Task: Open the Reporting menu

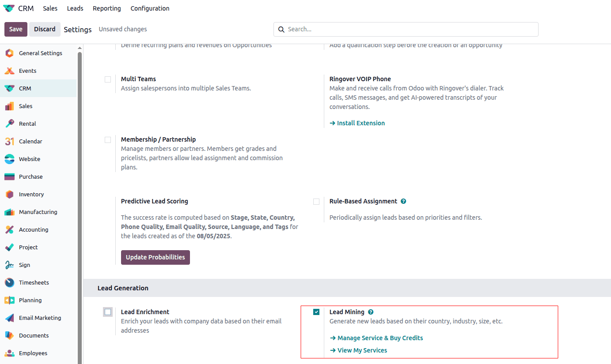Action: (107, 8)
